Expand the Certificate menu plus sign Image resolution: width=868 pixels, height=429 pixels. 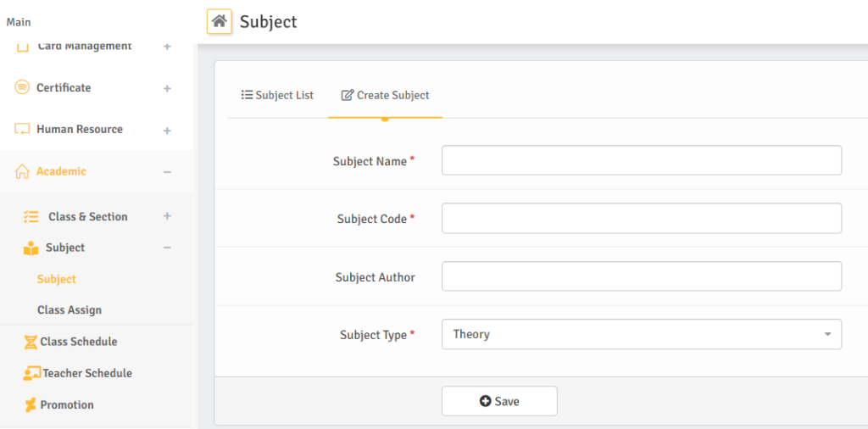click(167, 88)
